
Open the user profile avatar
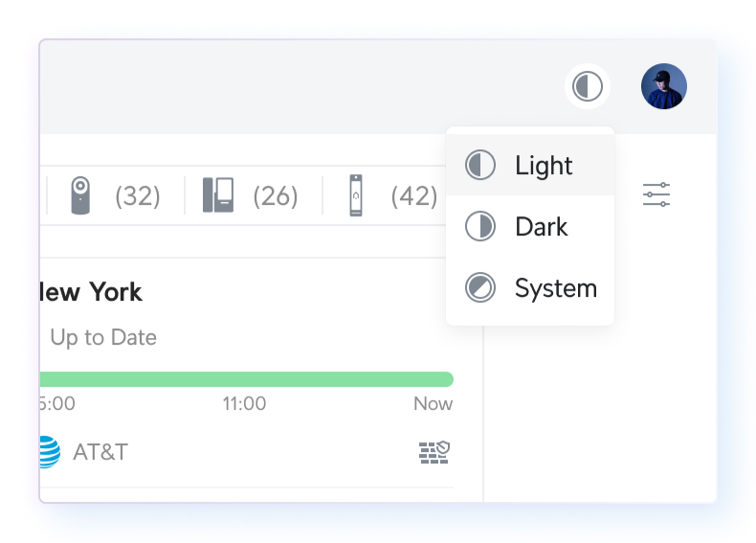click(664, 86)
